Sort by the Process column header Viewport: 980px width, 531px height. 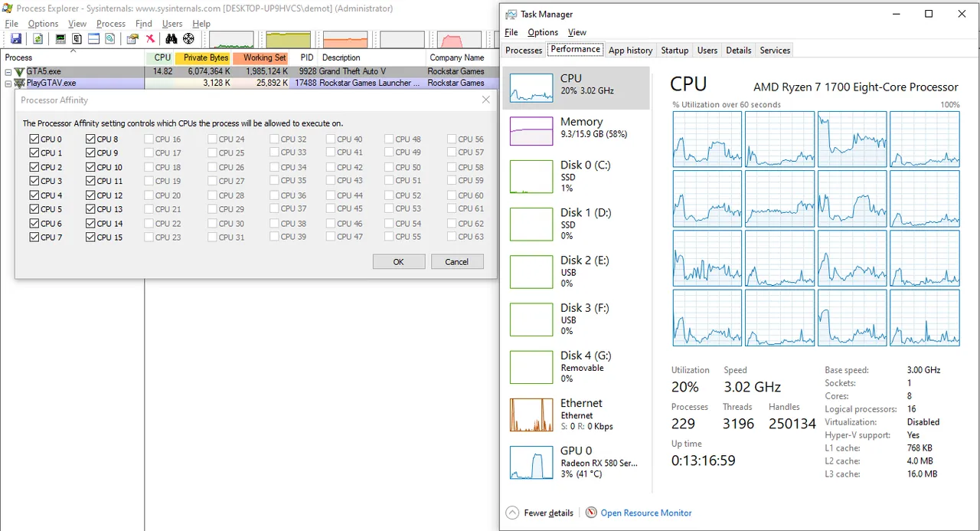(73, 57)
